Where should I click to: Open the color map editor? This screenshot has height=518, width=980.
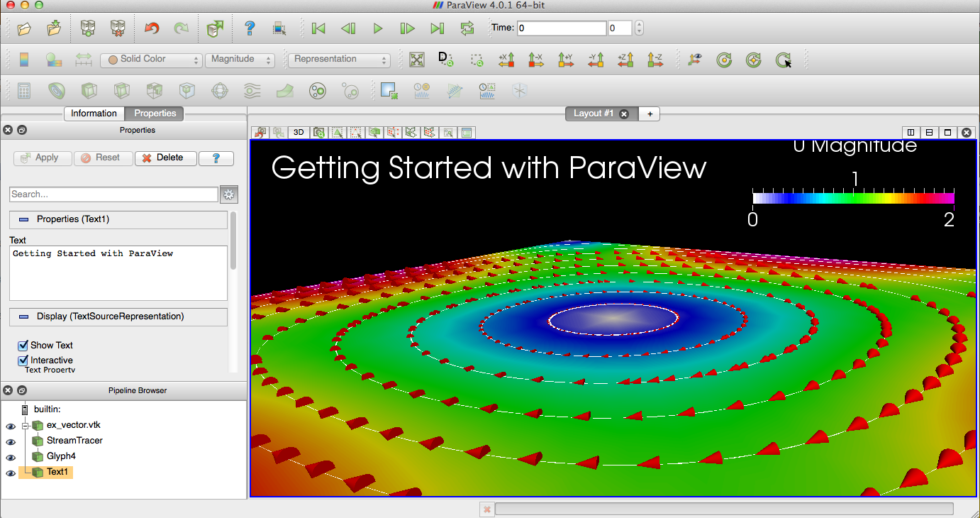coord(23,60)
